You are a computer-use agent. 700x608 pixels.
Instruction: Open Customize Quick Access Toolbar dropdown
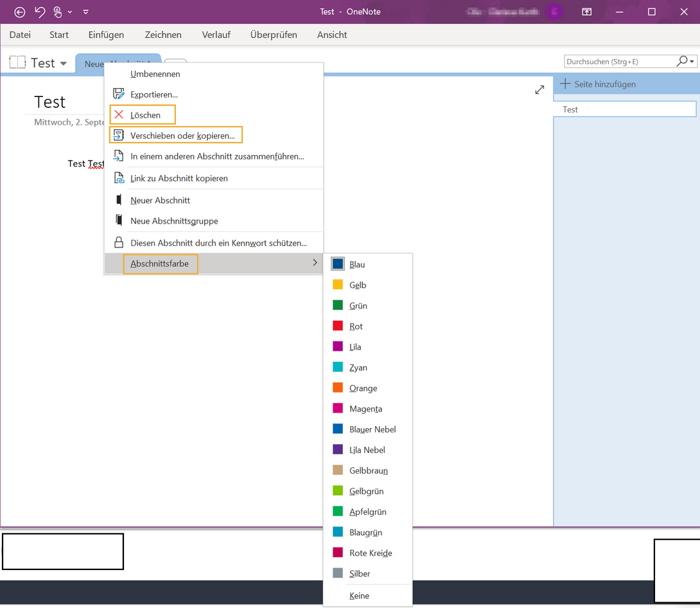pyautogui.click(x=85, y=12)
